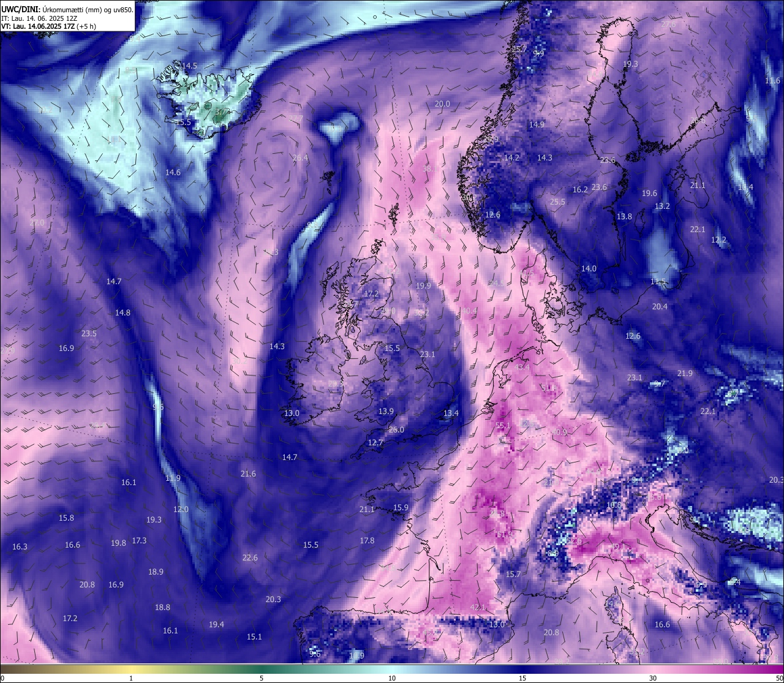This screenshot has height=683, width=784.
Task: Click the 21.6 value on the map
Action: 248,474
